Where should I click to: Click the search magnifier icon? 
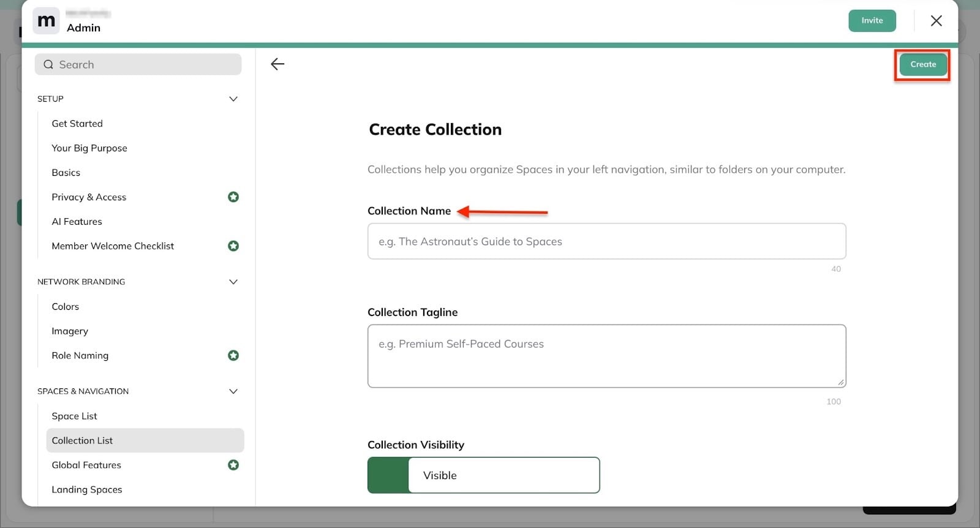[48, 64]
